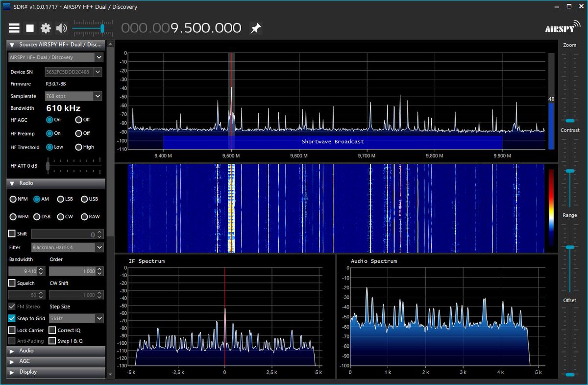Turn HF AGC On

(x=49, y=120)
